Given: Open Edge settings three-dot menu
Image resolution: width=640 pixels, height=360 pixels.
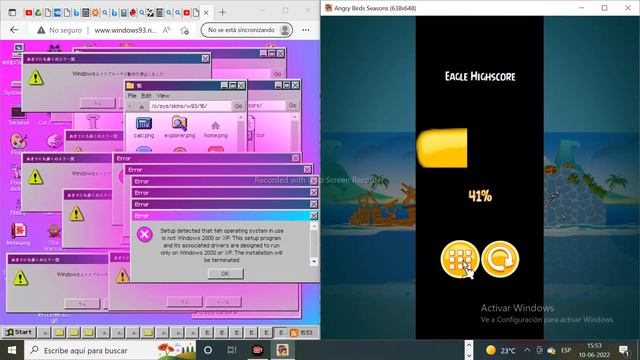Looking at the screenshot, I should pos(305,30).
